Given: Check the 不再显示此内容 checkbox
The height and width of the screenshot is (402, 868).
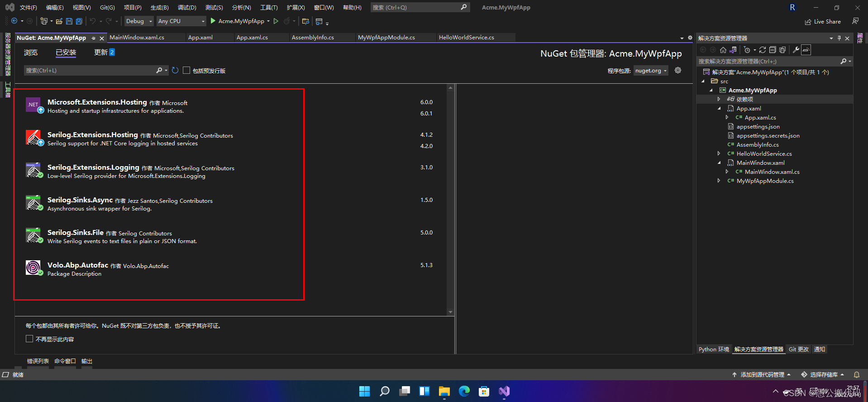Looking at the screenshot, I should point(29,339).
